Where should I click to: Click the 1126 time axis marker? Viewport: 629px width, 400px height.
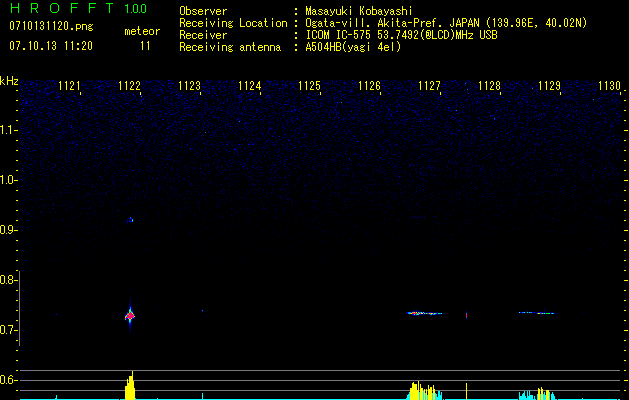(369, 86)
